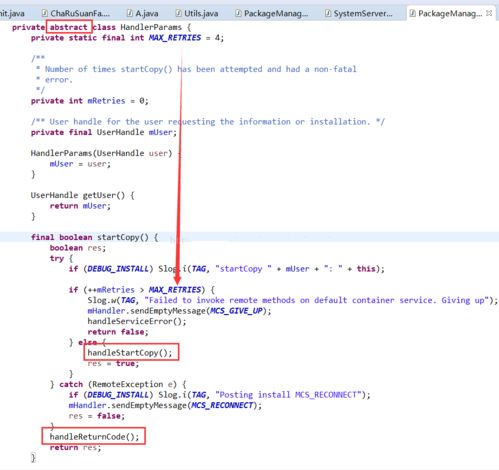Click the boxed abstract keyword
This screenshot has width=499, height=470.
point(69,27)
